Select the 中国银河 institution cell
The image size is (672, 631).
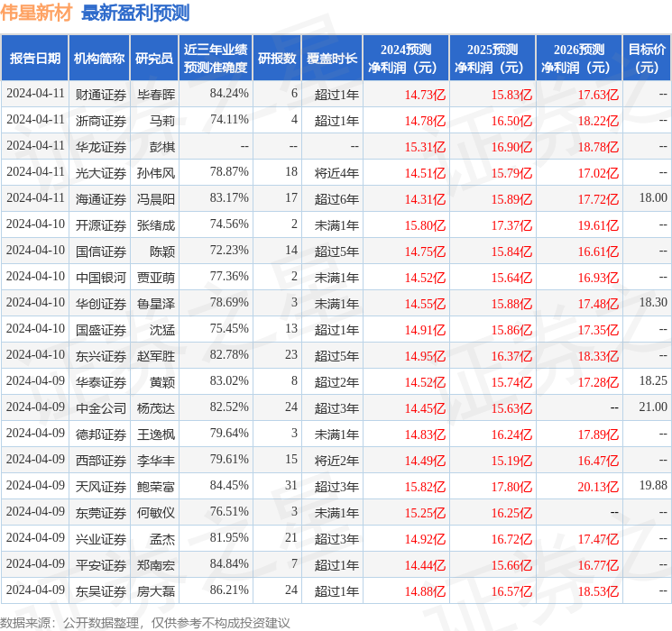101,277
